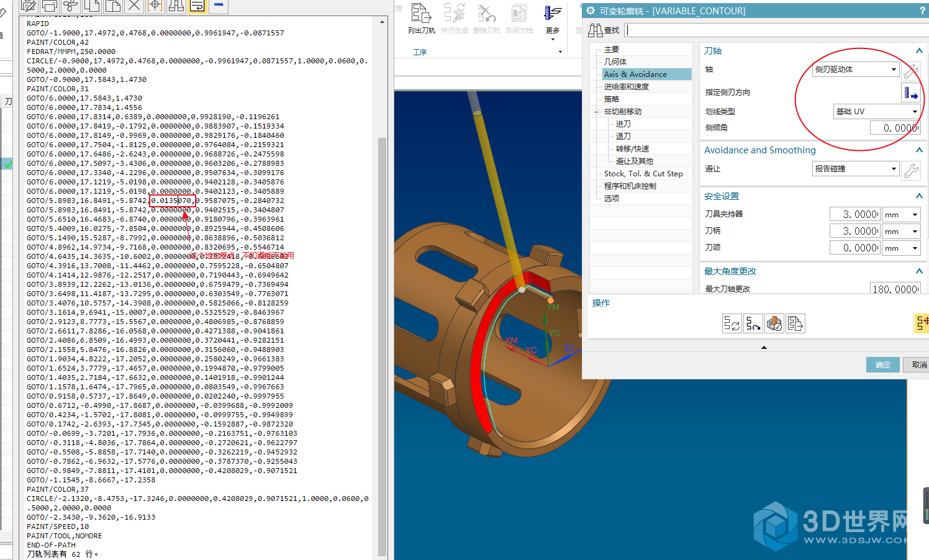Select Stock, Tol. & Cut Step item
Viewport: 929px width, 560px height.
coord(643,173)
